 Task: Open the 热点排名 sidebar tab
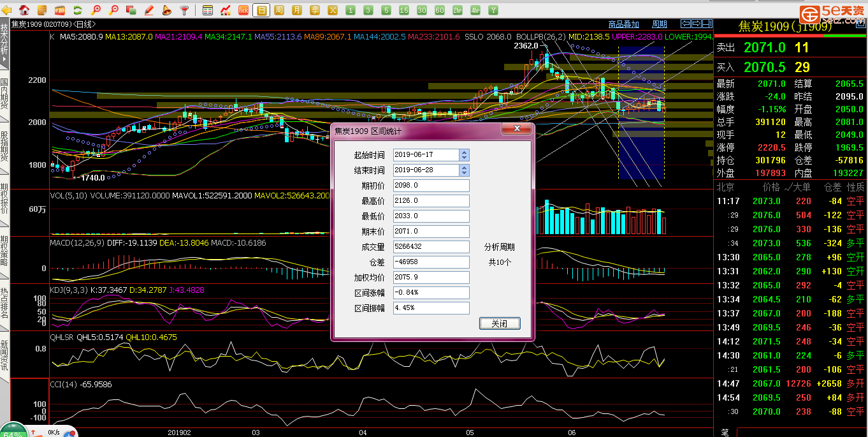[x=4, y=303]
